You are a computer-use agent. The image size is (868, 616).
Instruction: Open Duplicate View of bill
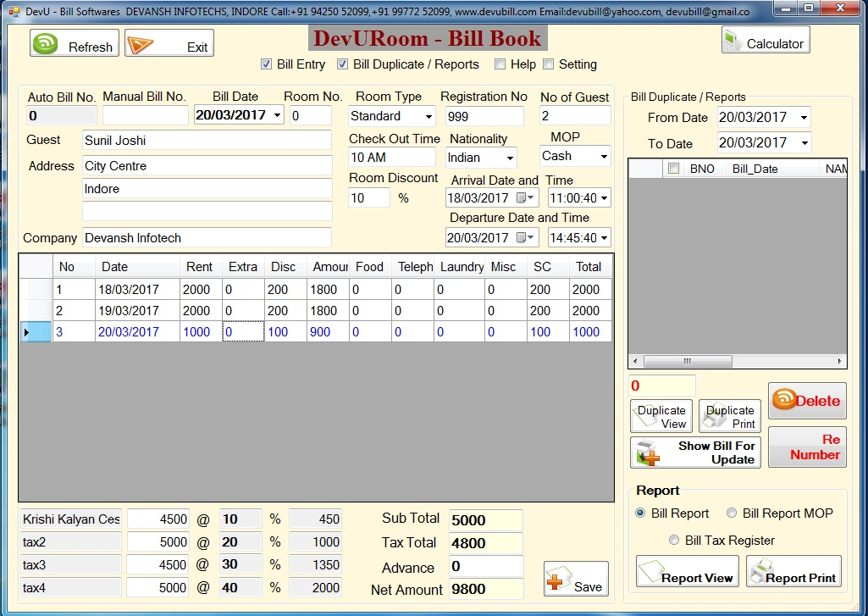661,416
